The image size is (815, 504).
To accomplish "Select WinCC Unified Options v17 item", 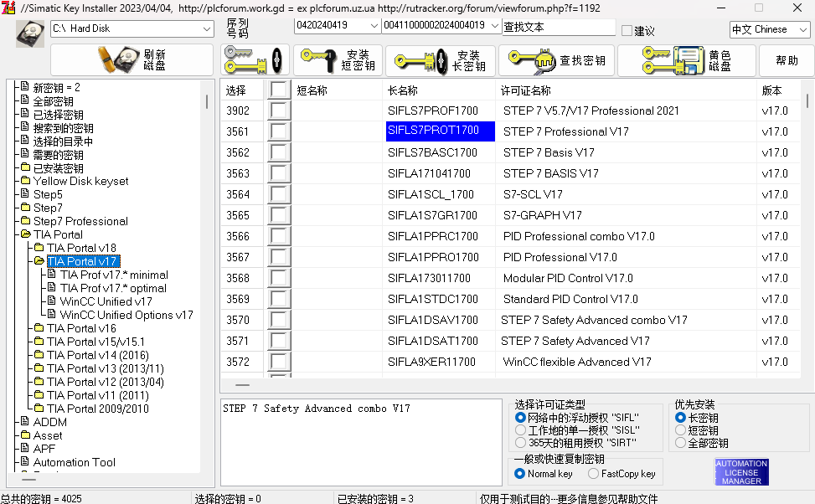I will (x=126, y=315).
